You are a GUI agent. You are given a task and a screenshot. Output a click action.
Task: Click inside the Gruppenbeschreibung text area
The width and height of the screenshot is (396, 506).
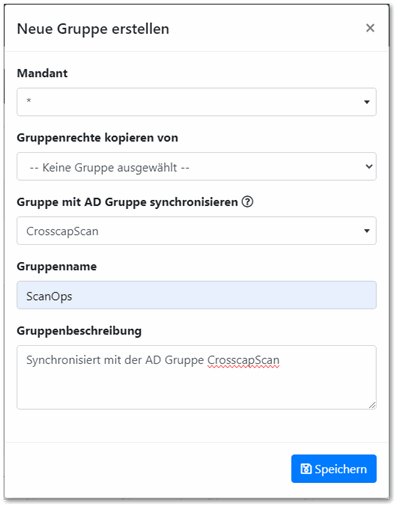point(197,377)
